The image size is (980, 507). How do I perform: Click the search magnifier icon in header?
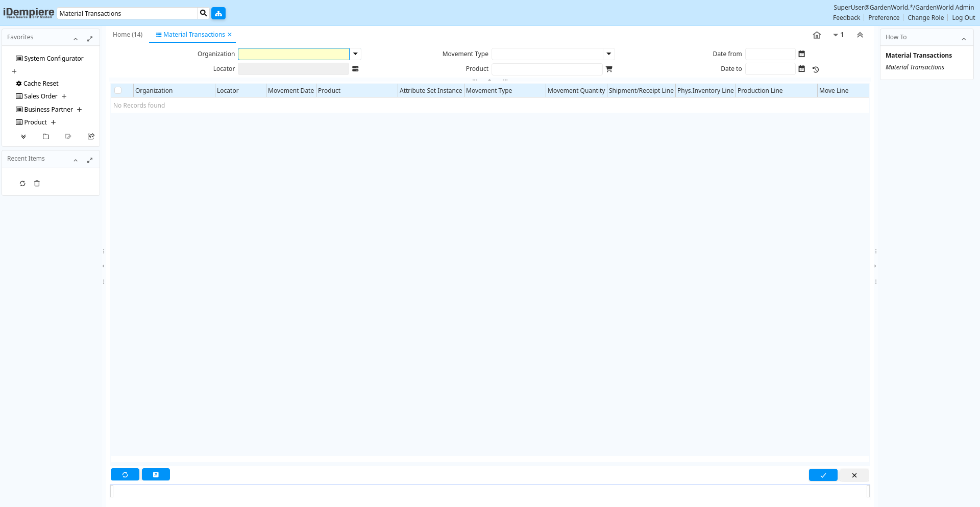coord(203,13)
